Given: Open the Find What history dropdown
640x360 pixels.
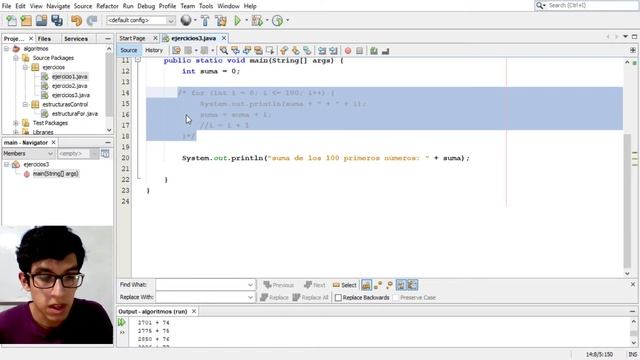Looking at the screenshot, I should [250, 285].
